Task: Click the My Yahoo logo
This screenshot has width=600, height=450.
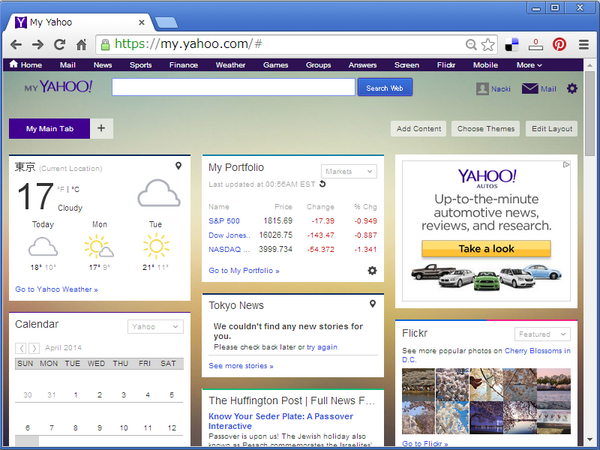Action: coord(58,87)
